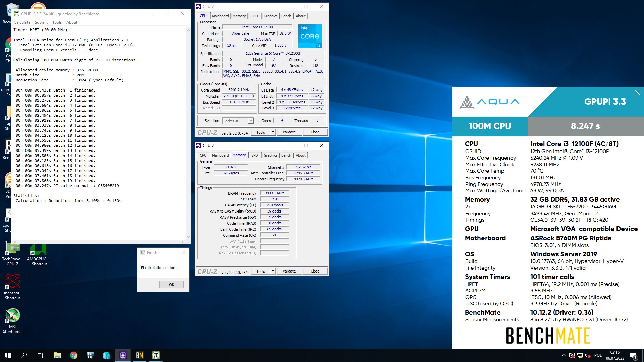Open the notification center icon
This screenshot has height=362, width=644.
click(x=633, y=355)
